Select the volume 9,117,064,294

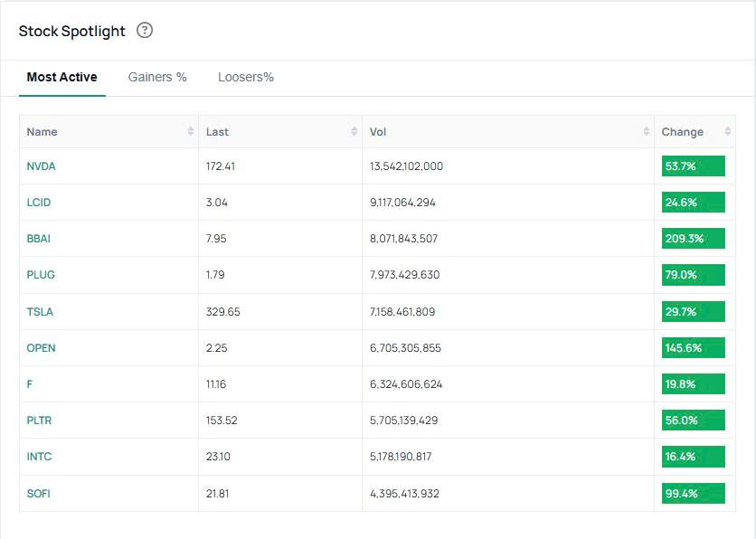(x=402, y=203)
